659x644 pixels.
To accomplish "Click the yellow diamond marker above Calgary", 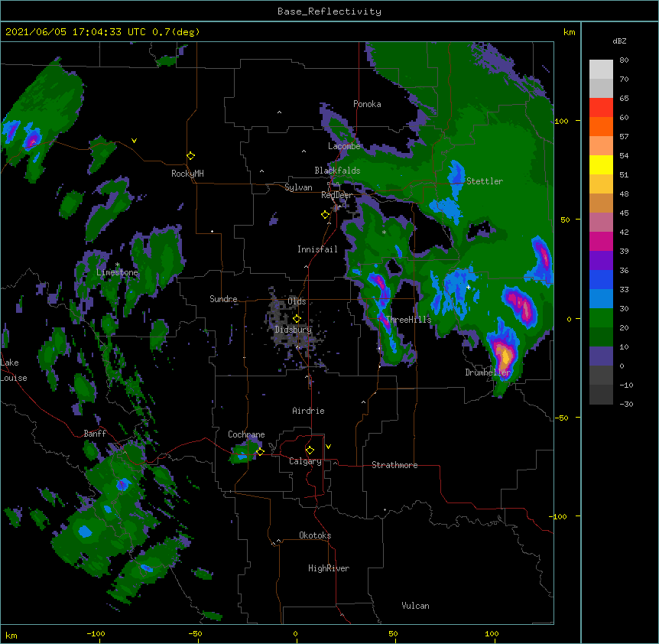I will coord(310,450).
